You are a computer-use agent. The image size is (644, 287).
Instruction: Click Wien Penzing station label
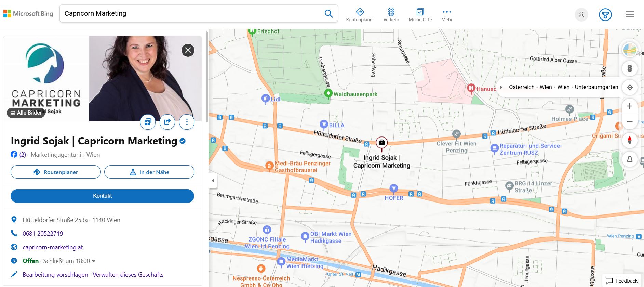pos(620,236)
